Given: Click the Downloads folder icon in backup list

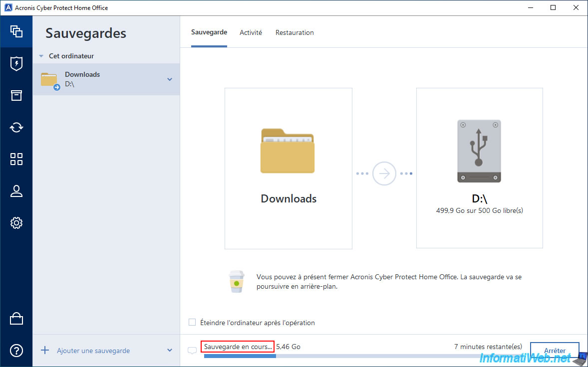Looking at the screenshot, I should [49, 80].
